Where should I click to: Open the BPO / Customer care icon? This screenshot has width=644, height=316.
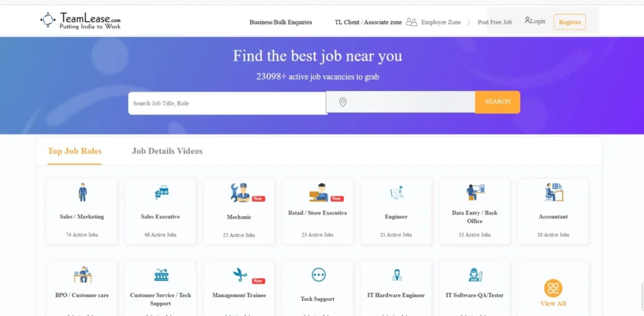[82, 275]
